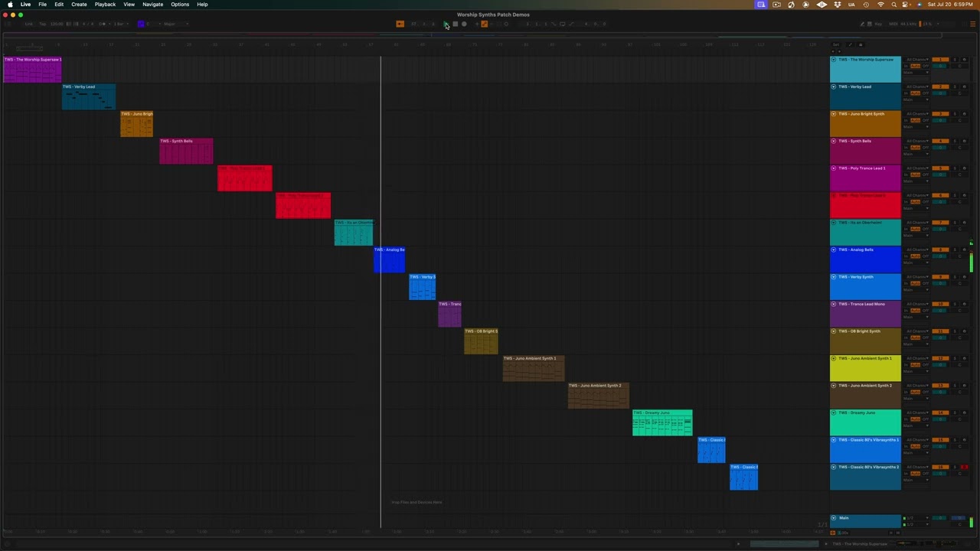Open Spotlight search in the menu bar
Viewport: 980px width, 551px height.
click(894, 5)
